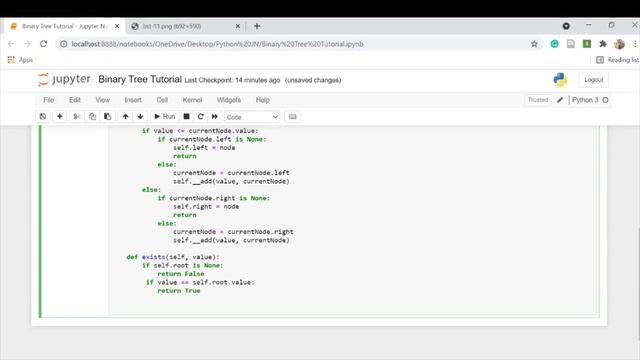Click the pencil edit mode icon
640x360 pixels.
coord(560,100)
